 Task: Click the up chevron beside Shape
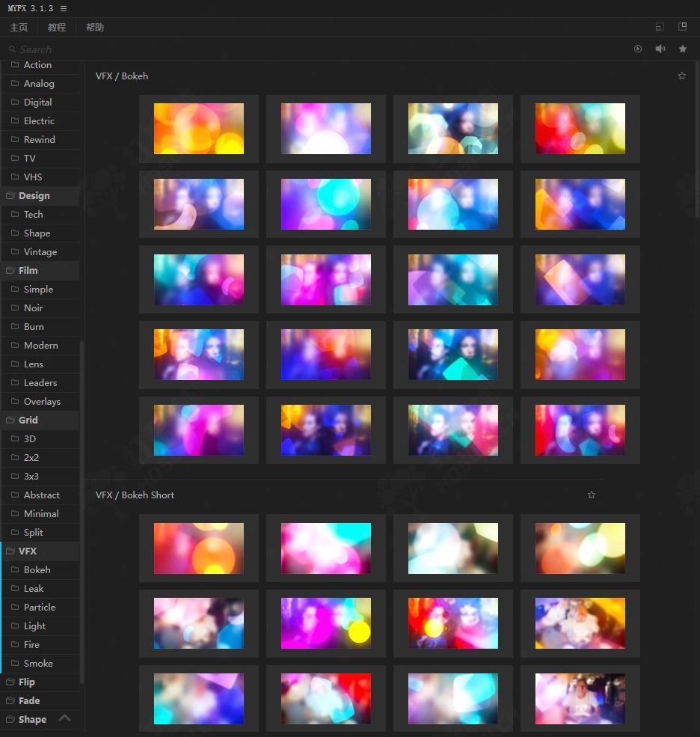(x=65, y=718)
